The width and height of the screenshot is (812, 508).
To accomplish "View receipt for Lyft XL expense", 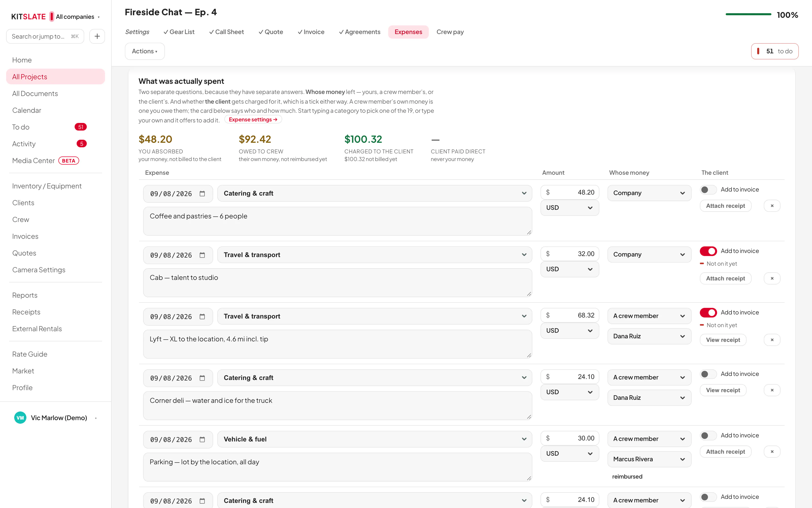I will (723, 340).
